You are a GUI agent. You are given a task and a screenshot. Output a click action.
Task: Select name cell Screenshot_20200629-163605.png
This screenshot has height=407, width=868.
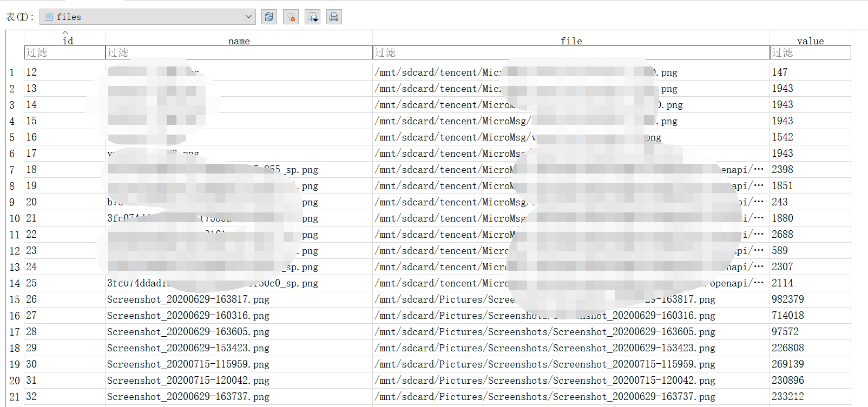pos(239,332)
